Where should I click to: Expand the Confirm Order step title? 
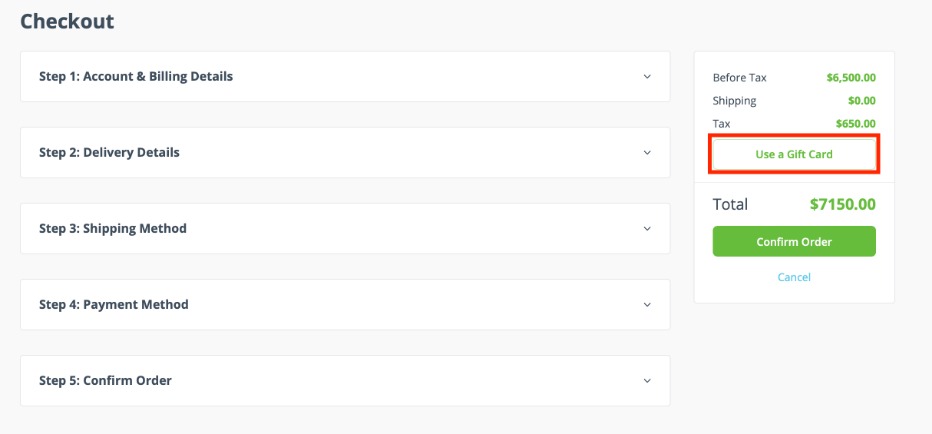click(x=105, y=381)
